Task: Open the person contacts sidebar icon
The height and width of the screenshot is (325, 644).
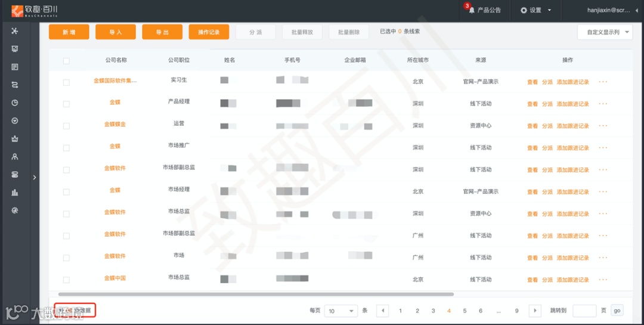Action: click(15, 157)
